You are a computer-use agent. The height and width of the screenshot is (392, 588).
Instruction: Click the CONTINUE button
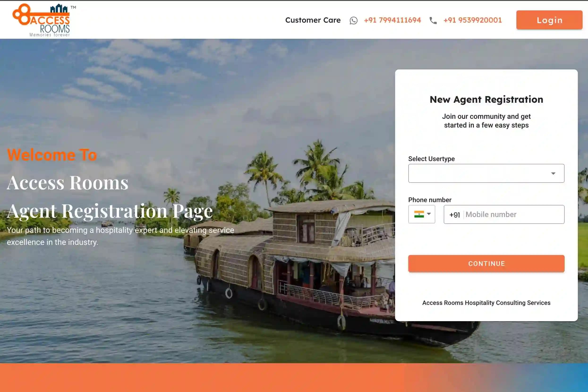486,264
